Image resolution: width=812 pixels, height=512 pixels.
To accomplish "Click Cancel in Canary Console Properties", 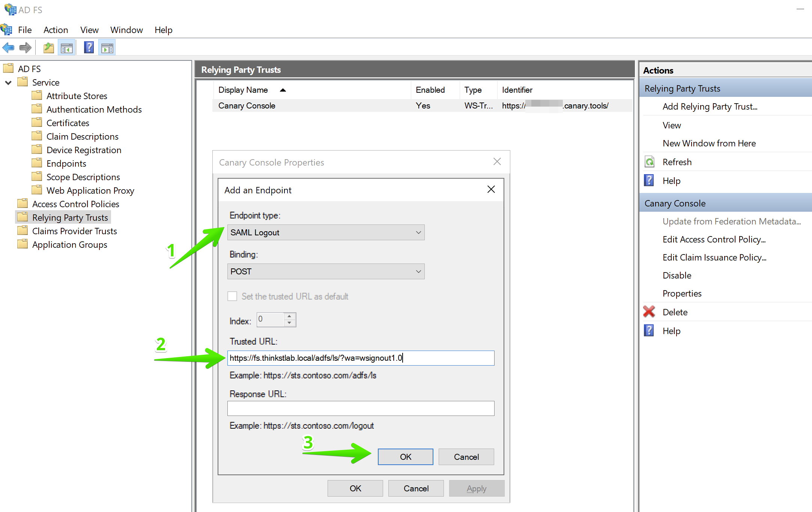I will [416, 488].
